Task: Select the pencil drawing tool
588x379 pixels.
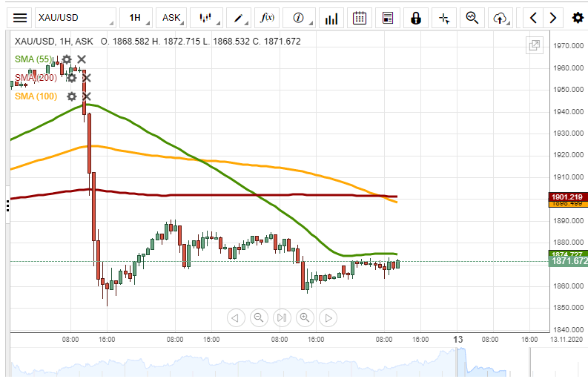Action: point(240,18)
